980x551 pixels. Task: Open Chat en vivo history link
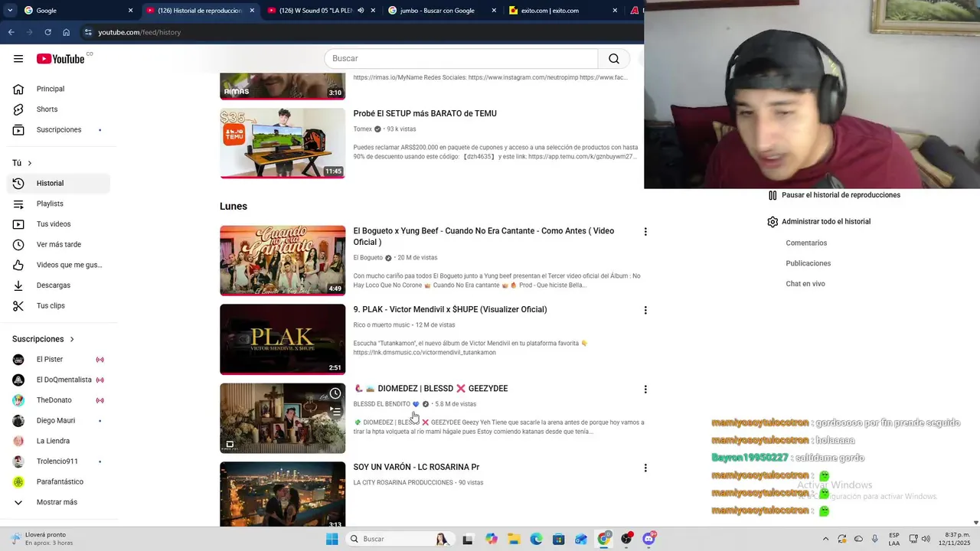[805, 284]
